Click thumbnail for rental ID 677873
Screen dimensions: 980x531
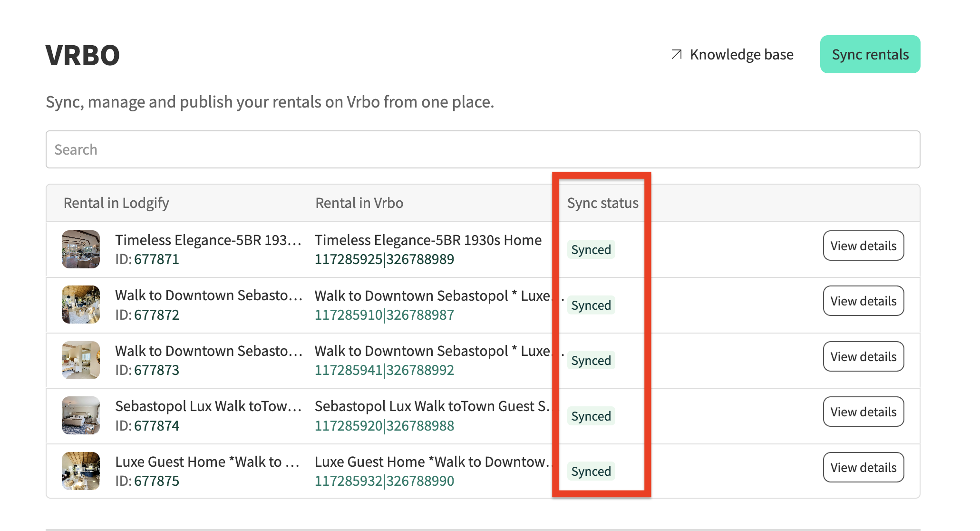(x=81, y=360)
